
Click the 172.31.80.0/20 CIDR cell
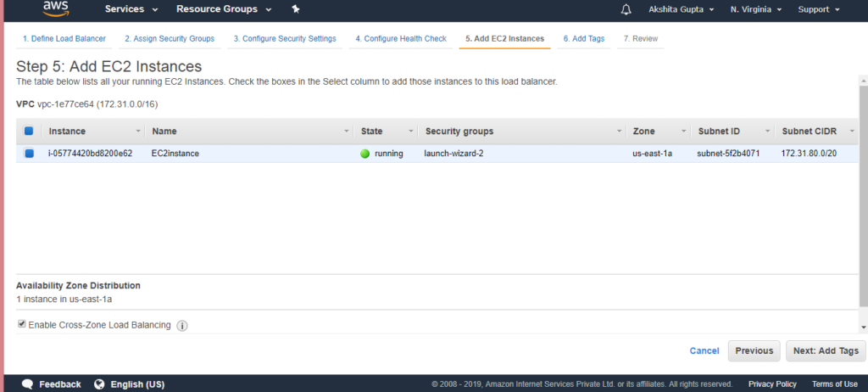coord(808,154)
